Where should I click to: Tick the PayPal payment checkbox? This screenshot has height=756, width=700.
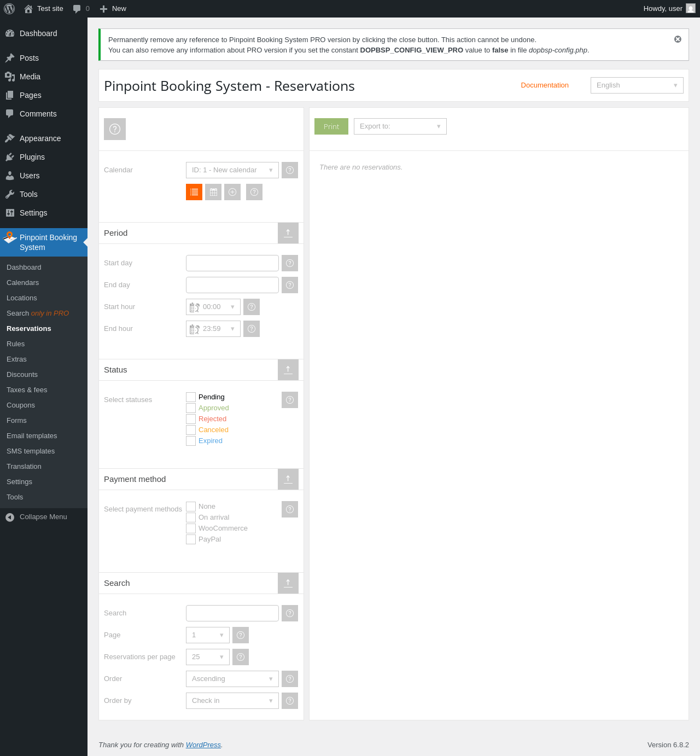[191, 539]
